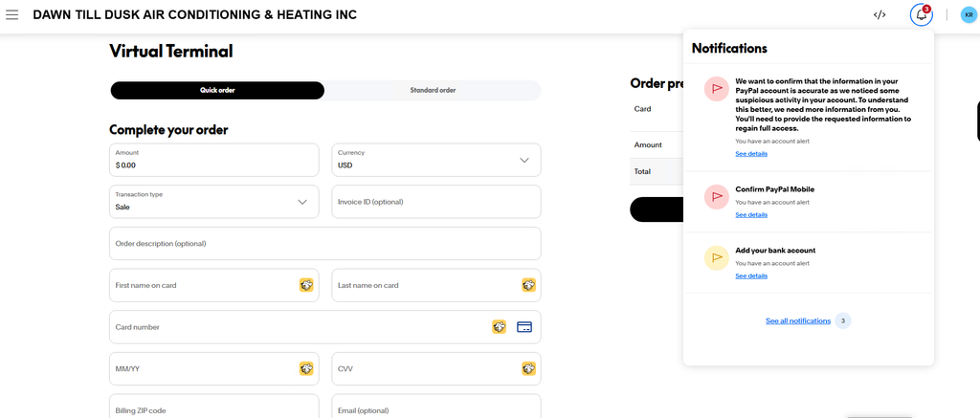Click the notification count badge 3
The image size is (980, 418).
[842, 321]
